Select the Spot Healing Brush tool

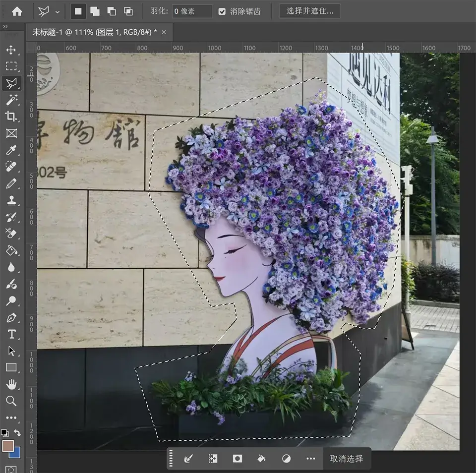tap(11, 167)
